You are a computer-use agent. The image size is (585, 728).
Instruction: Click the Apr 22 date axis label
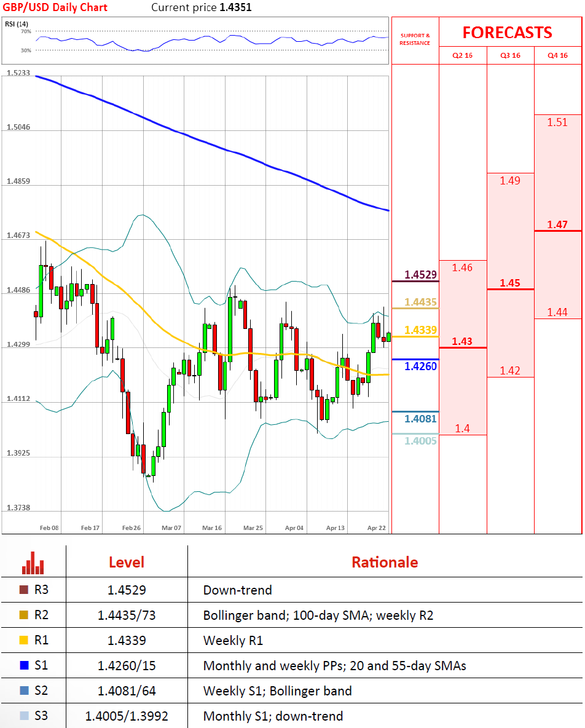376,528
